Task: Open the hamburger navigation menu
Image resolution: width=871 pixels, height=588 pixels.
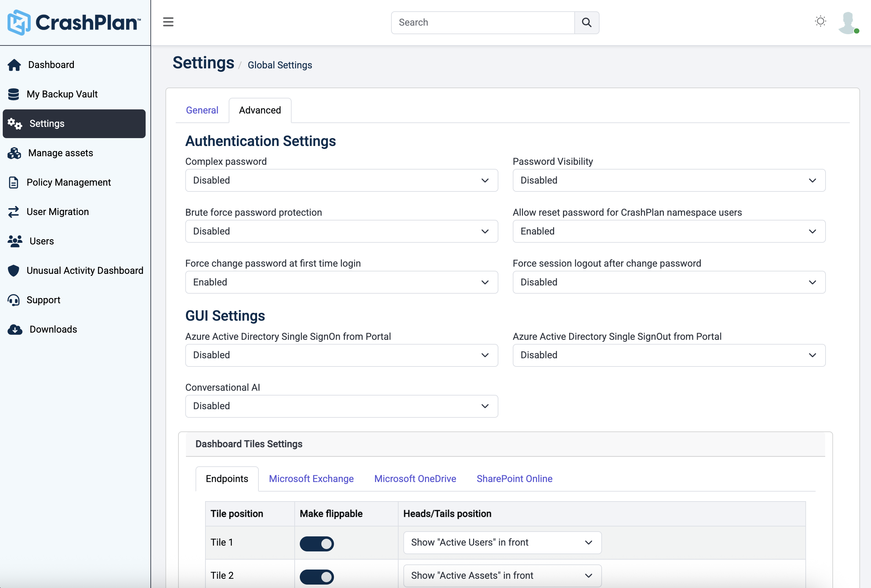Action: pyautogui.click(x=168, y=22)
